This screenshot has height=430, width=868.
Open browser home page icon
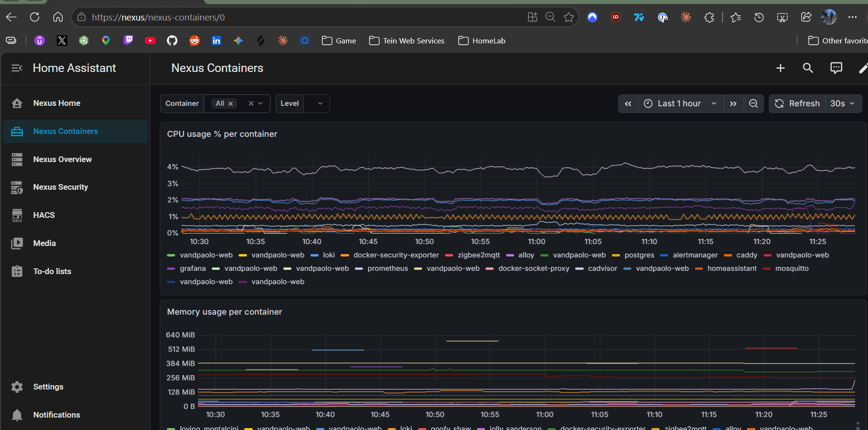pyautogui.click(x=58, y=17)
